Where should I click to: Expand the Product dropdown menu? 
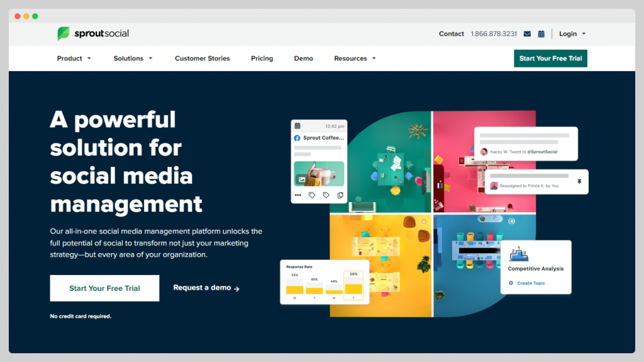pyautogui.click(x=74, y=59)
